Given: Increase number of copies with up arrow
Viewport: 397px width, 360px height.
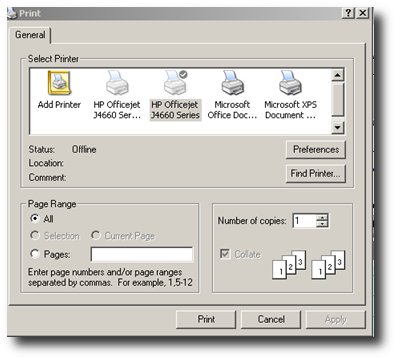Looking at the screenshot, I should pos(322,217).
